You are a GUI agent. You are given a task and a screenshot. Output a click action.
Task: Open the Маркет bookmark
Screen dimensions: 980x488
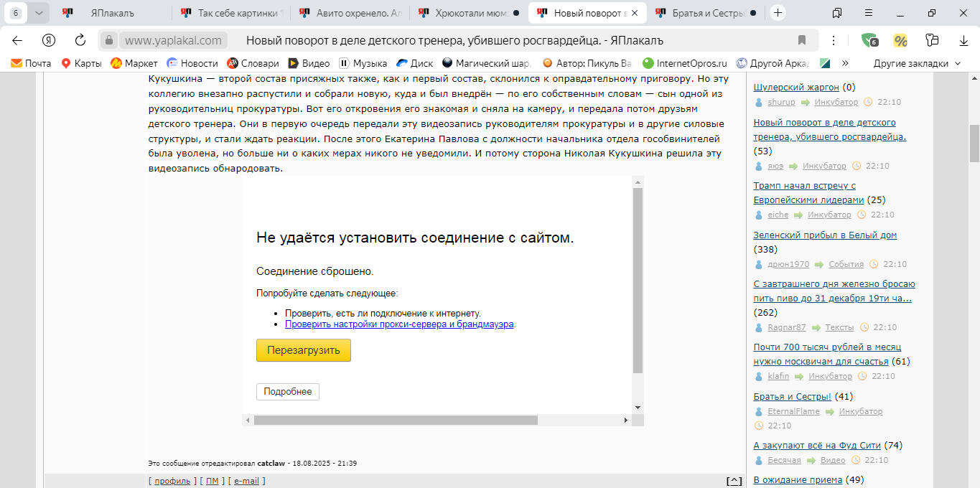[x=134, y=63]
